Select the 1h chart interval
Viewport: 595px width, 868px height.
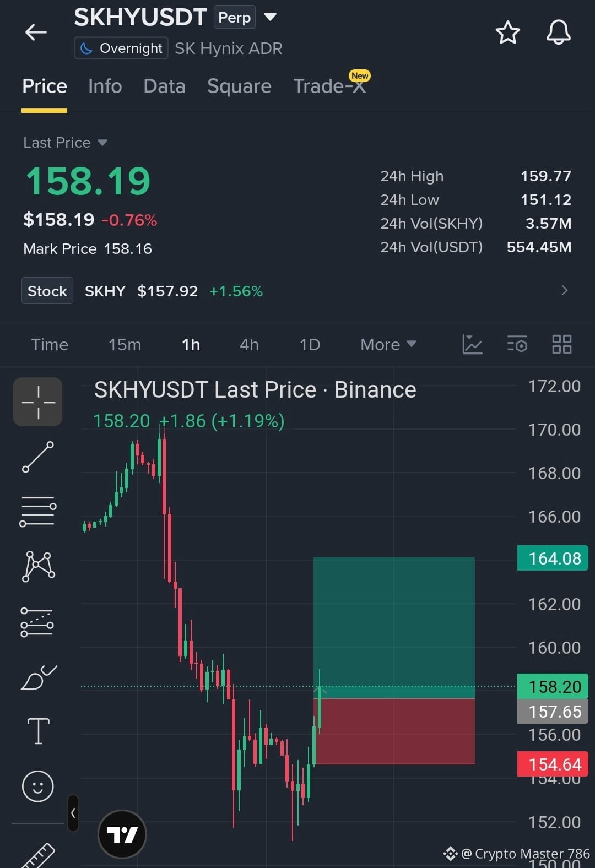[x=191, y=345]
